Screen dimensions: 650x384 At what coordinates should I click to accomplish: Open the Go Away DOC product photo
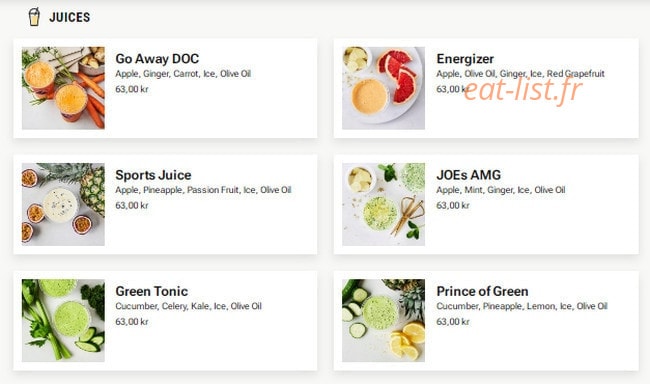(x=63, y=88)
